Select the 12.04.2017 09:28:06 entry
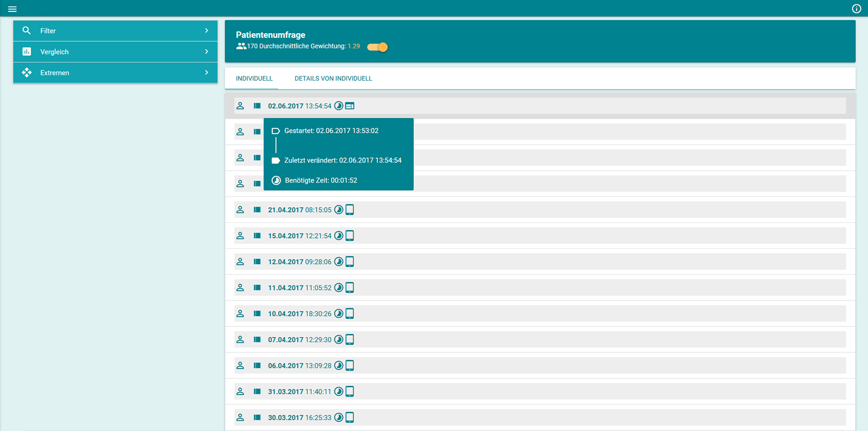The height and width of the screenshot is (431, 868). pyautogui.click(x=540, y=262)
